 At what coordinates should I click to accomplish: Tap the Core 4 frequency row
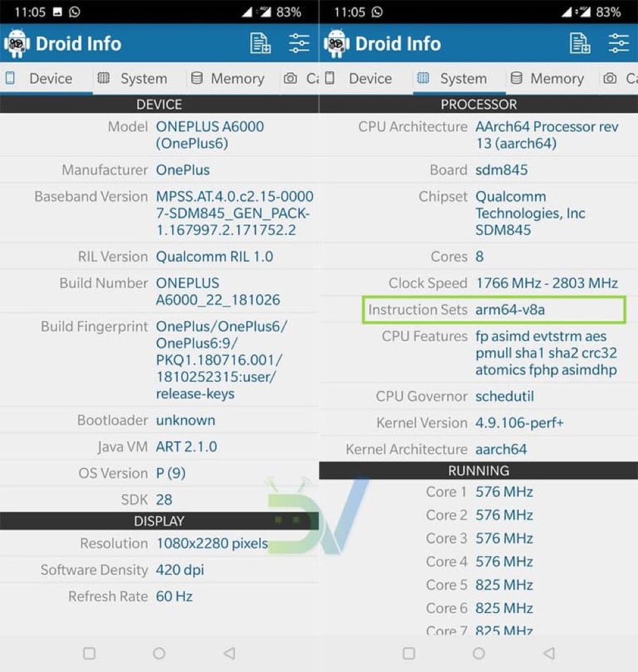[x=478, y=562]
